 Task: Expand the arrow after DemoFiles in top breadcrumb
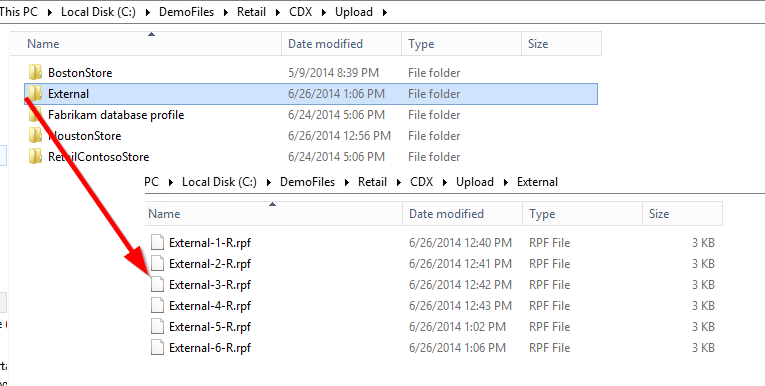pyautogui.click(x=225, y=12)
